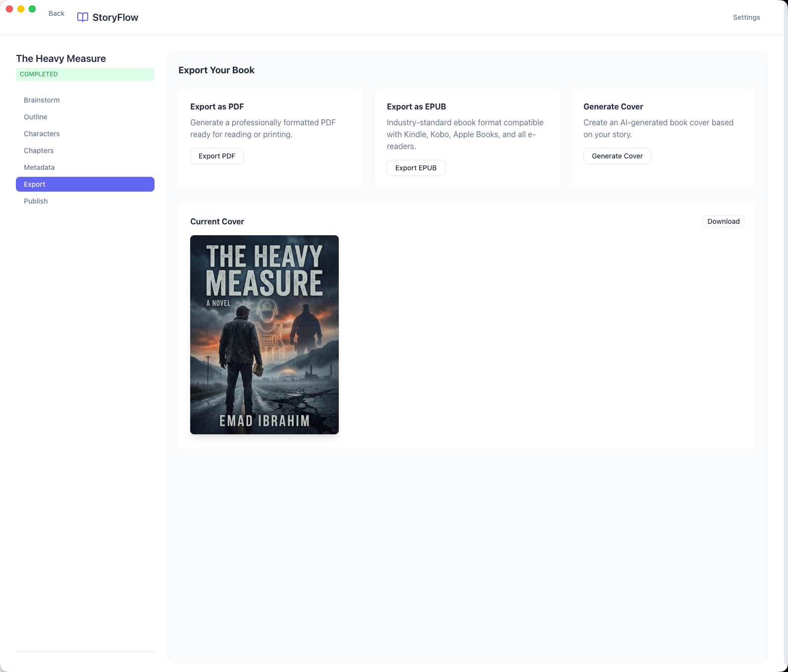Open the Brainstorm section

pos(42,100)
